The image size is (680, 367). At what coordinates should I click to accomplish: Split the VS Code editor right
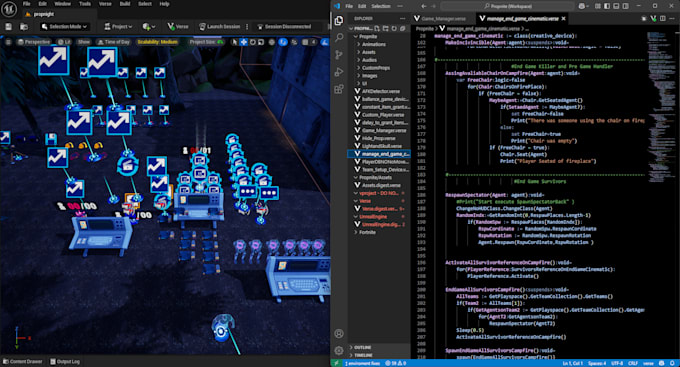tap(663, 19)
